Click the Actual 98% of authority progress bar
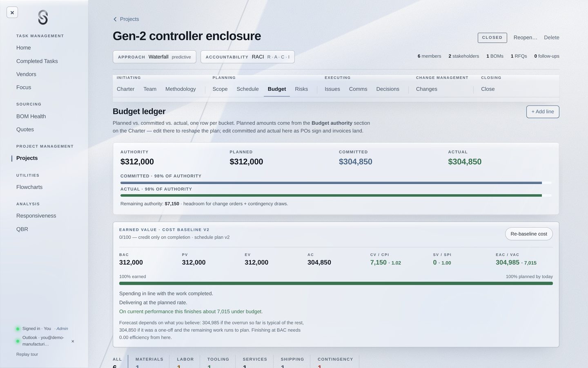The width and height of the screenshot is (588, 368). tap(336, 196)
